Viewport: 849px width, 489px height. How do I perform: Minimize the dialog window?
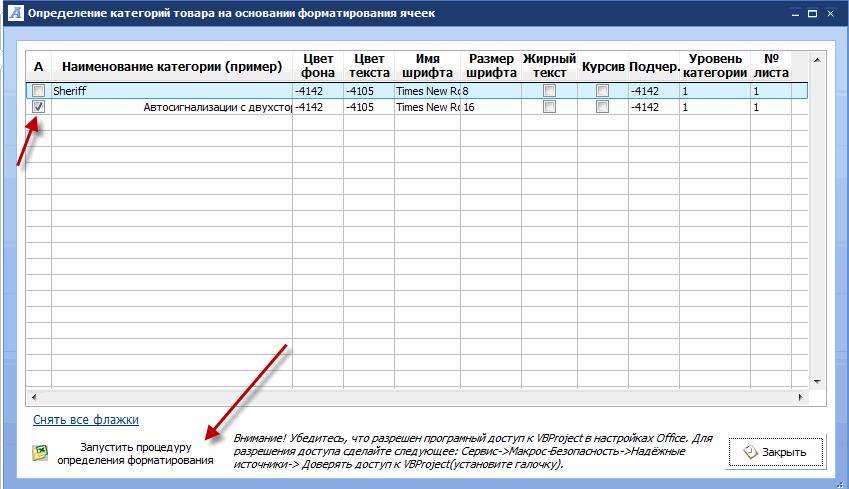pyautogui.click(x=795, y=14)
